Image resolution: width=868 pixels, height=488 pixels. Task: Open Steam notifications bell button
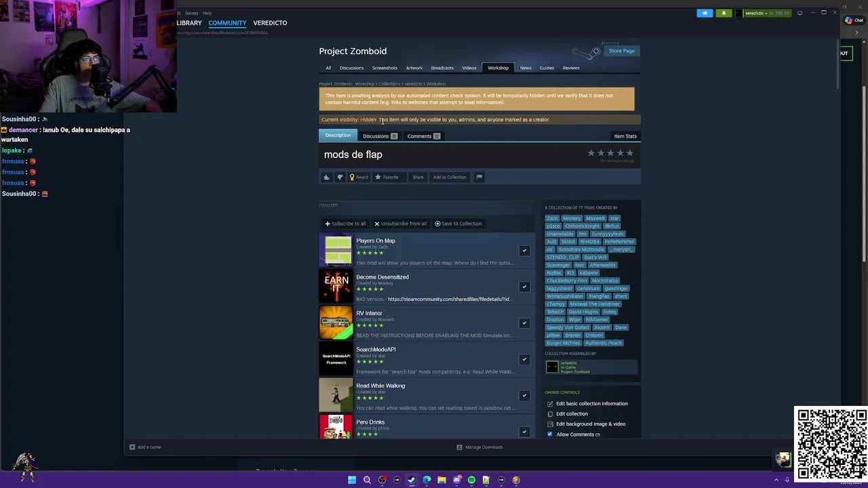pos(724,13)
